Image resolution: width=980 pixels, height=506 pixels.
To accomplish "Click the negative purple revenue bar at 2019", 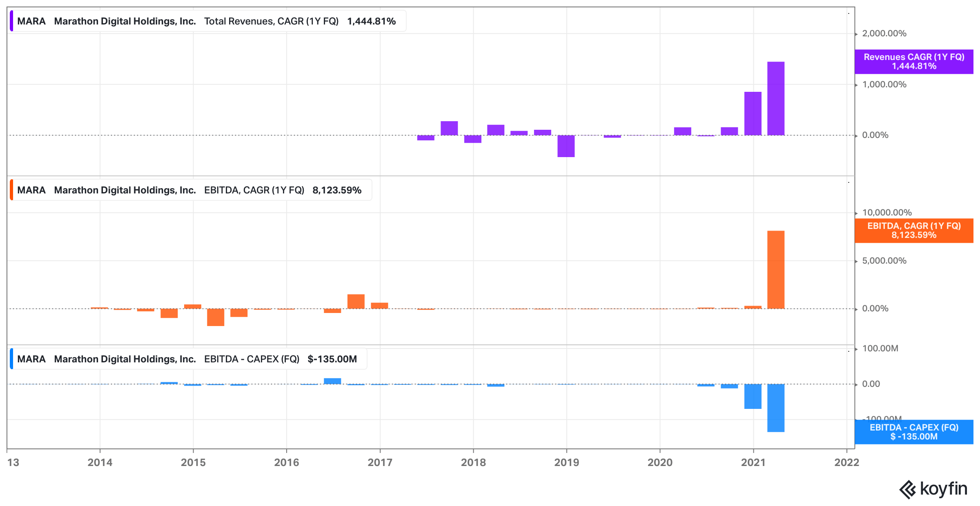I will pyautogui.click(x=566, y=146).
